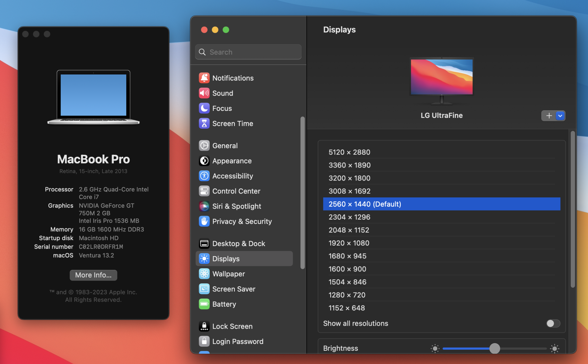The image size is (588, 364).
Task: Open Lock Screen settings label
Action: 232,326
